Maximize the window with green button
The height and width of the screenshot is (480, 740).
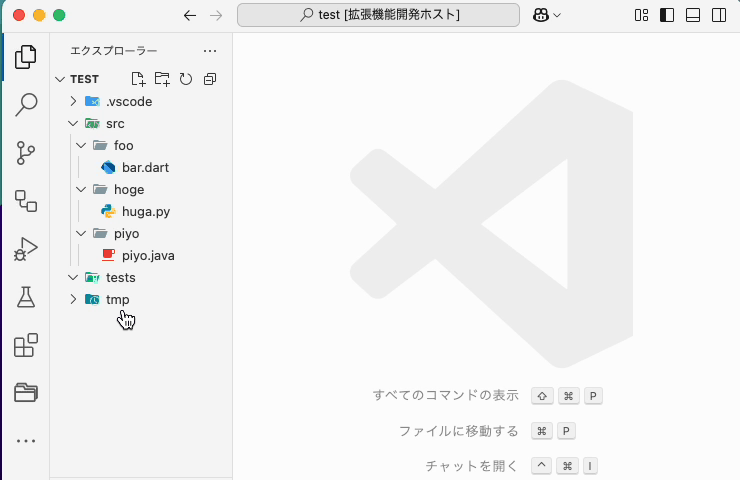click(59, 15)
